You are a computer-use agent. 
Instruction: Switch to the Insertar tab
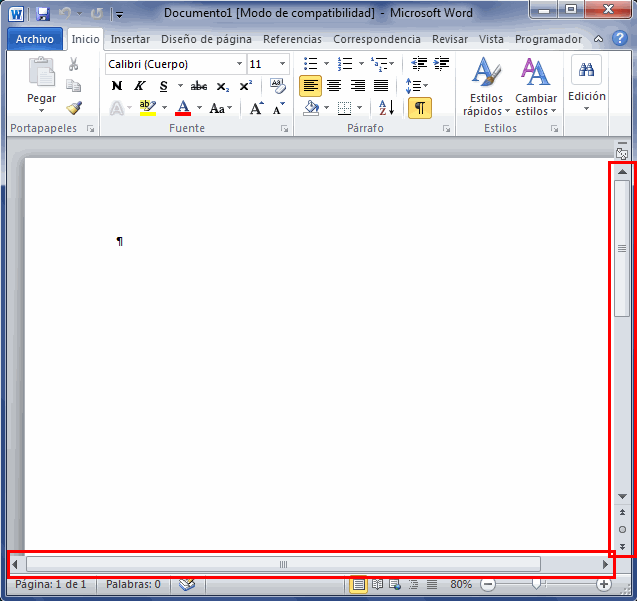coord(130,39)
